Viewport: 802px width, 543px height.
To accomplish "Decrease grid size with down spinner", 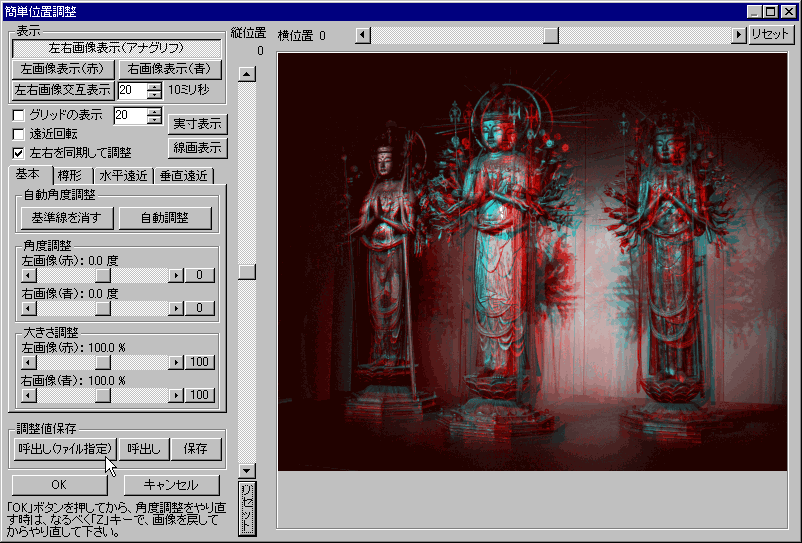I will (x=154, y=119).
